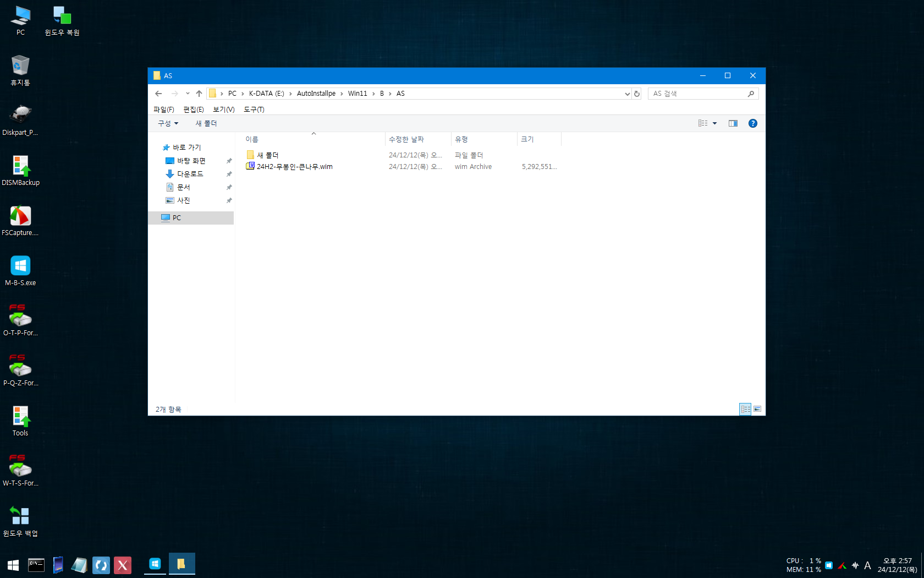Image resolution: width=924 pixels, height=578 pixels.
Task: Expand the chevron after AutoInstallpe breadcrumb
Action: (342, 94)
